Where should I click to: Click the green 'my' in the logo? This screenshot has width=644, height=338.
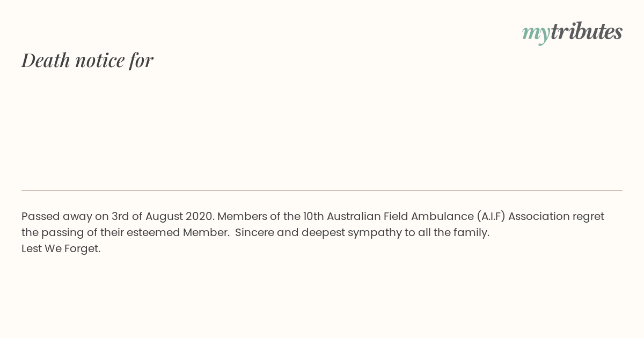536,34
